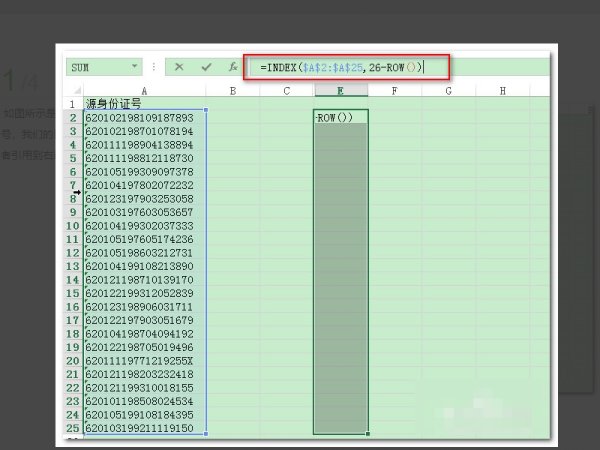Click the Name Box showing SUM

[104, 67]
